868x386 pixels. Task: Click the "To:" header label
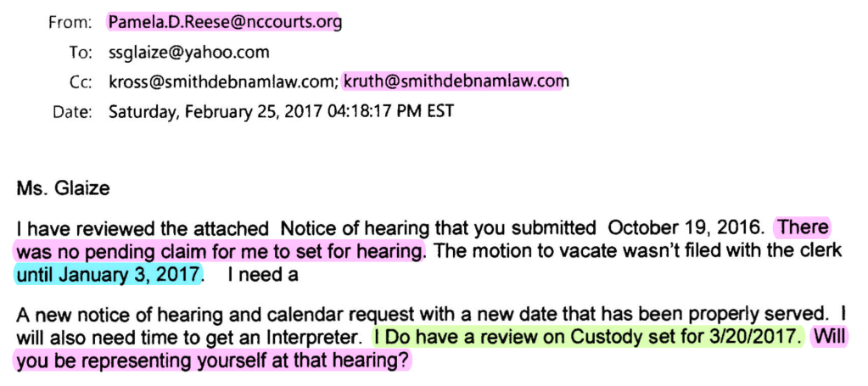(x=79, y=53)
